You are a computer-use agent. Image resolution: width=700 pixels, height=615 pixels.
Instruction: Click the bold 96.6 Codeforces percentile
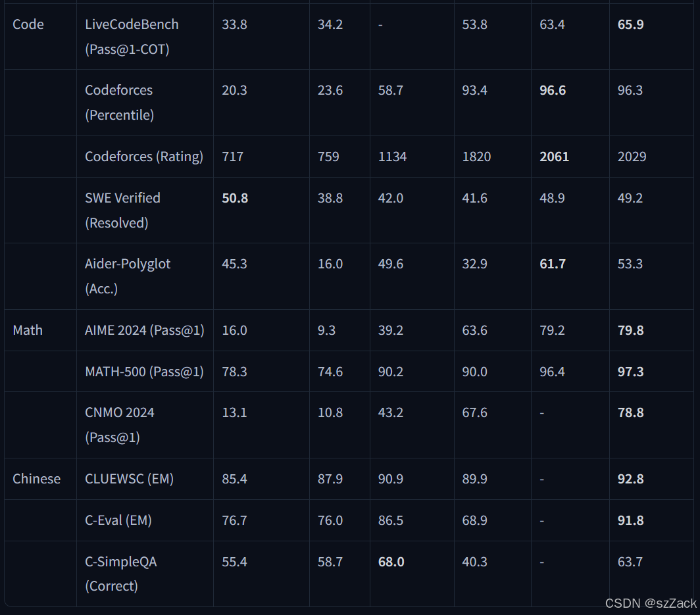point(553,90)
